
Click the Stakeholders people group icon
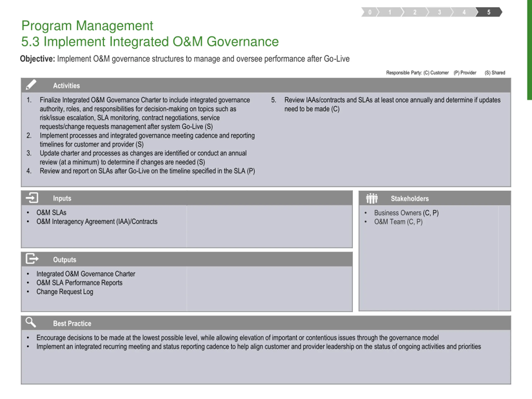pos(372,198)
